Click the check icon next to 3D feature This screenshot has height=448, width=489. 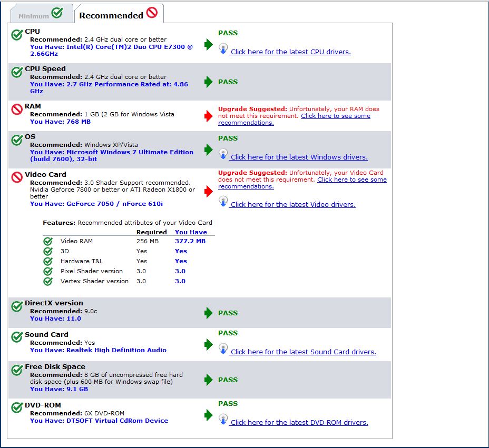pyautogui.click(x=48, y=252)
